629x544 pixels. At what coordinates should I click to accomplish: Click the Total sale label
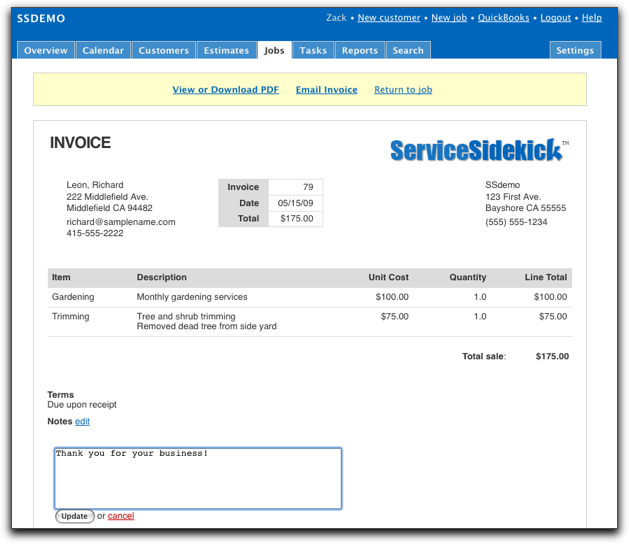pos(484,356)
